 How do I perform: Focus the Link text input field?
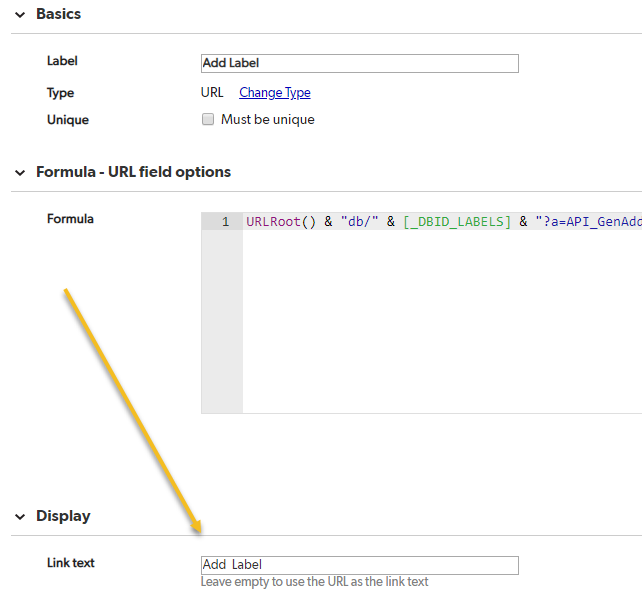click(x=359, y=565)
